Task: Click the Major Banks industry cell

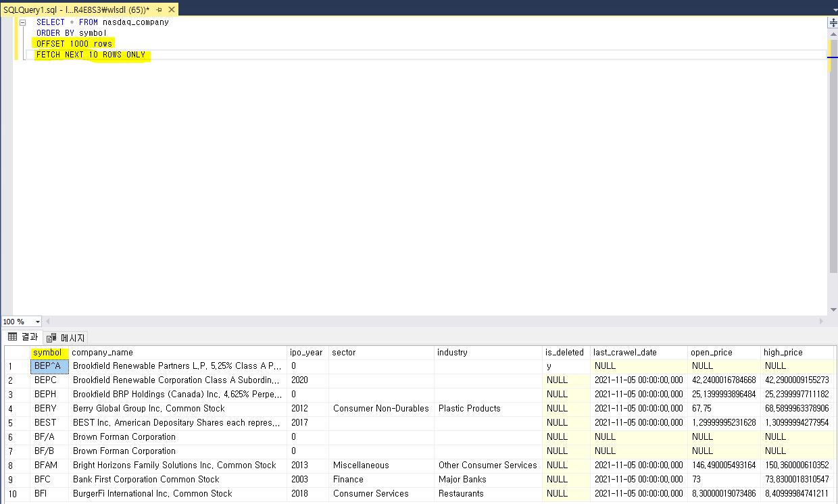Action: [489, 480]
